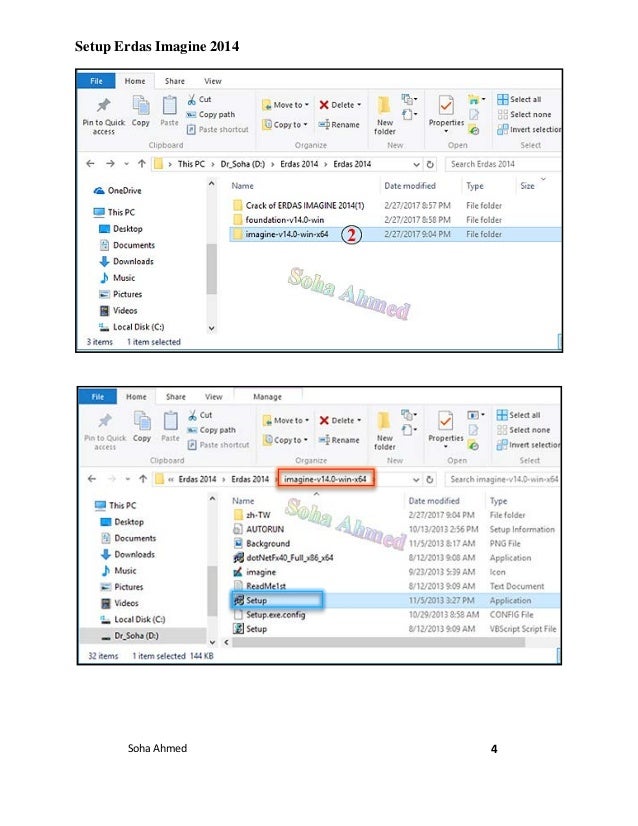Click the Up arrow in bottom Explorer window
This screenshot has height=826, width=638.
143,479
